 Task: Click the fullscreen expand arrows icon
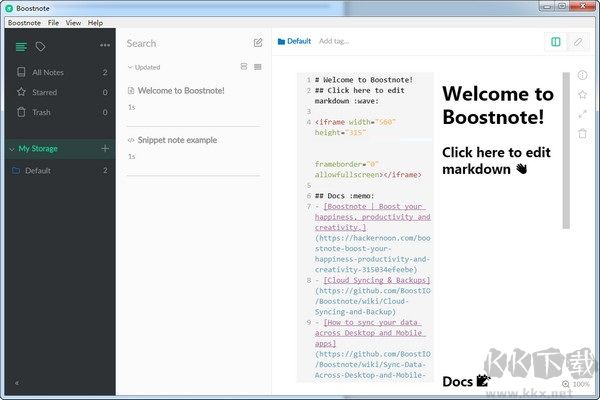pos(583,114)
